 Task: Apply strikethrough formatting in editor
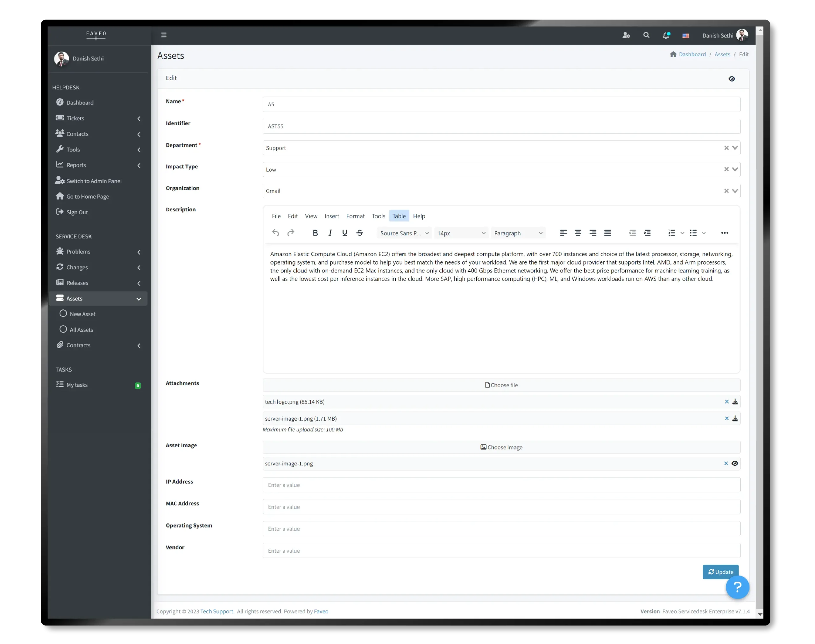point(360,233)
